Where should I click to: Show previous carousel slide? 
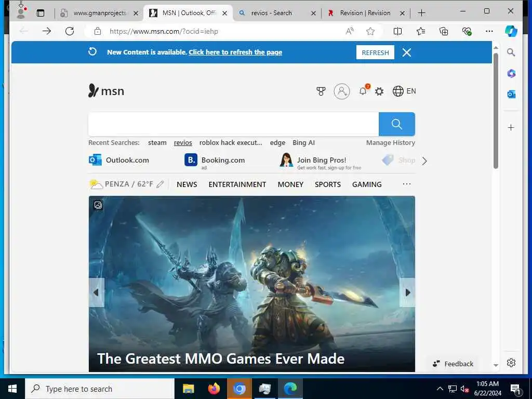[x=96, y=292]
